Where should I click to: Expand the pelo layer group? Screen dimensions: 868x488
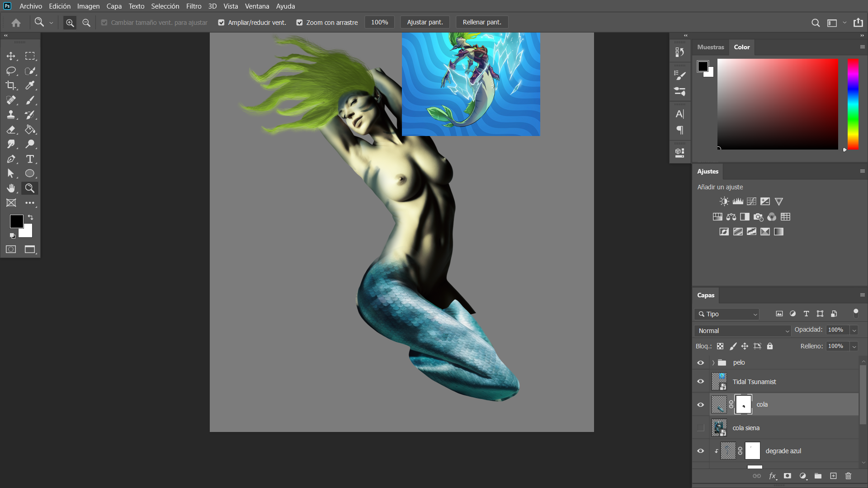[x=713, y=363]
